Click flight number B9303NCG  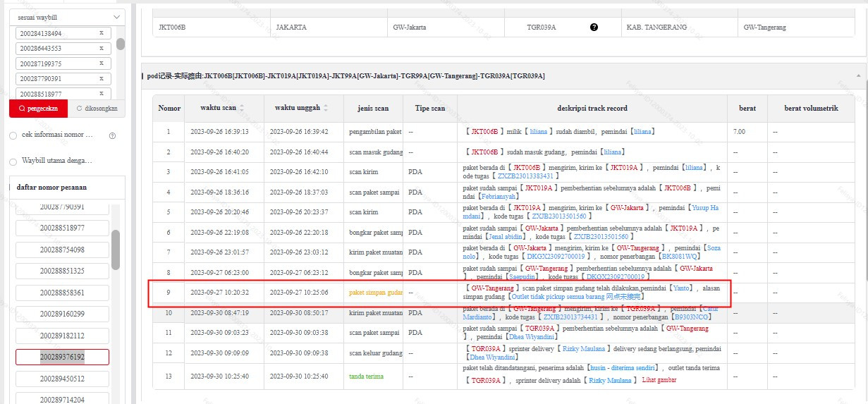click(691, 317)
